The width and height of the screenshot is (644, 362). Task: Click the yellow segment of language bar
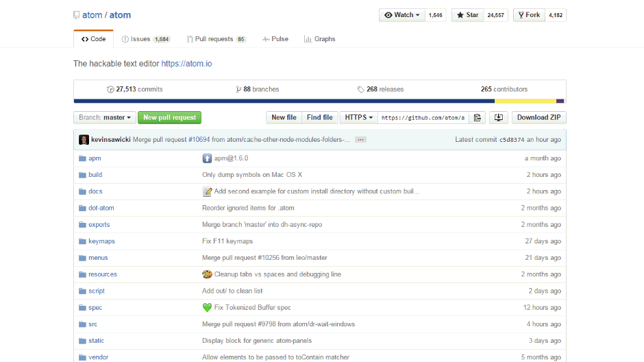point(525,101)
